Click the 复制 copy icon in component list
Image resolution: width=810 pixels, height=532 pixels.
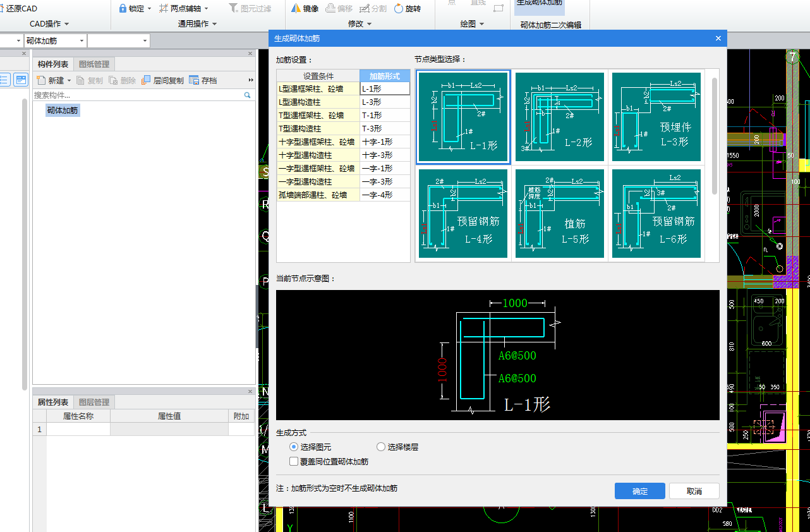pos(80,80)
